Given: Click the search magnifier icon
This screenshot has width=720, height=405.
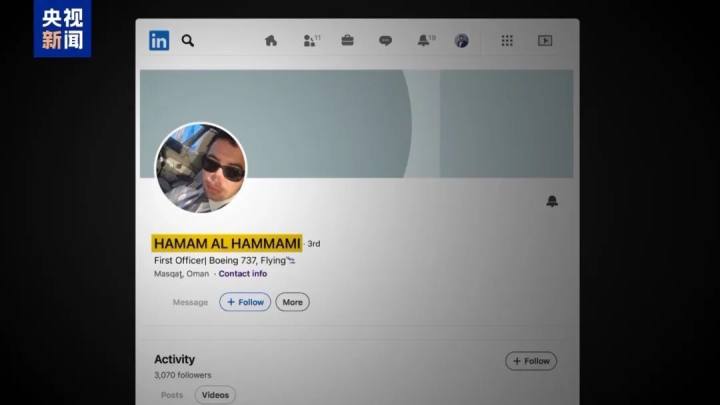Looking at the screenshot, I should coord(187,41).
